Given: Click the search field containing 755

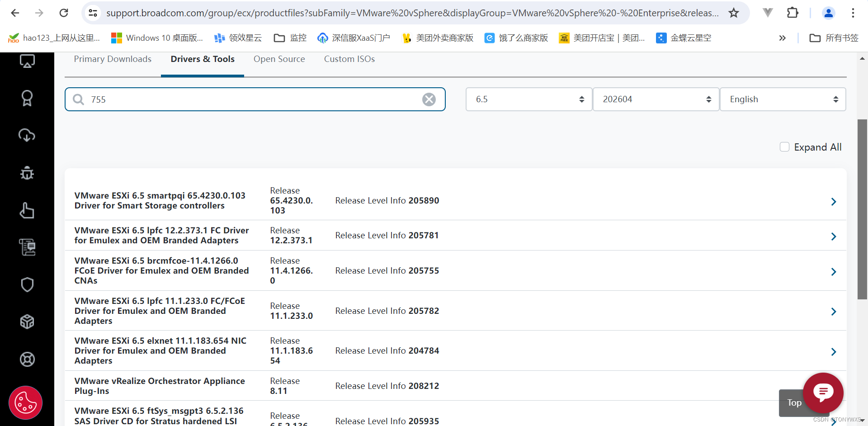Looking at the screenshot, I should point(255,99).
